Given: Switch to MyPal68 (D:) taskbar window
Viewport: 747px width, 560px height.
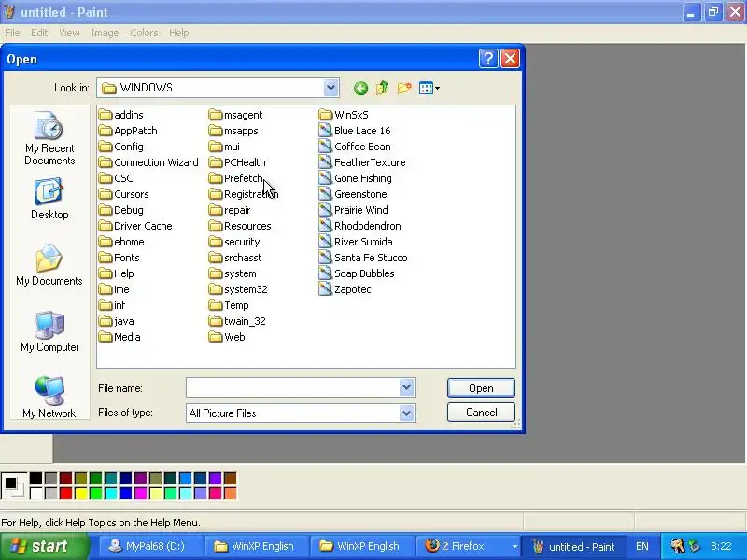Looking at the screenshot, I should 151,546.
